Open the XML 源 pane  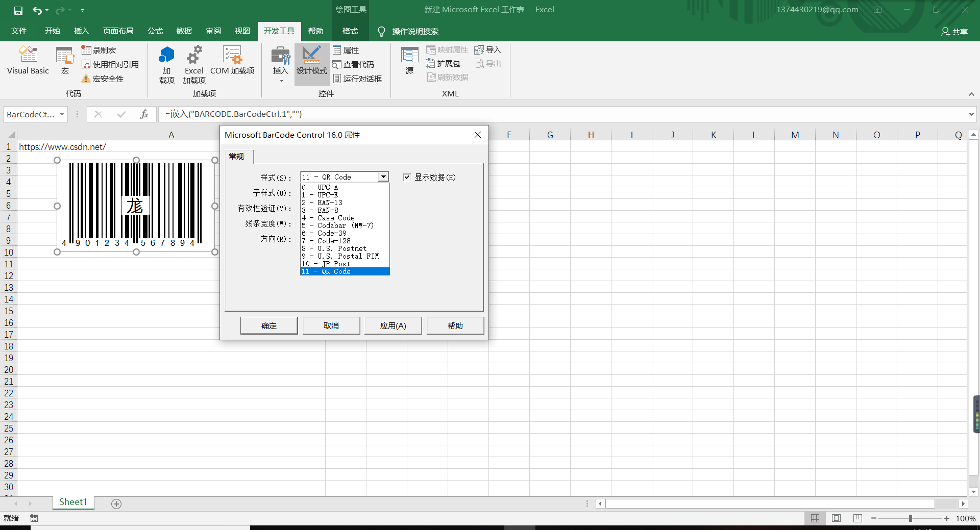tap(409, 61)
